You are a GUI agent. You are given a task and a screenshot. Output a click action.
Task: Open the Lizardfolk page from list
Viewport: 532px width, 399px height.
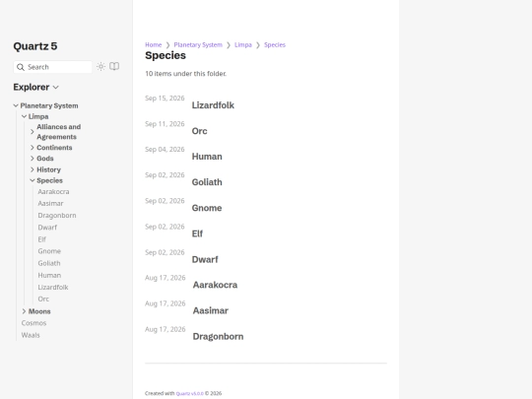pyautogui.click(x=213, y=105)
